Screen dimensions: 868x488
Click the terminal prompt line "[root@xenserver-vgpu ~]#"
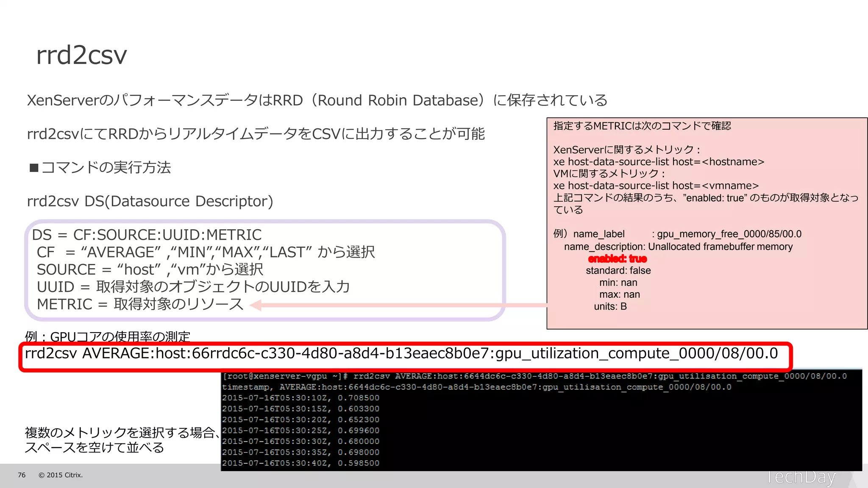[x=534, y=376]
